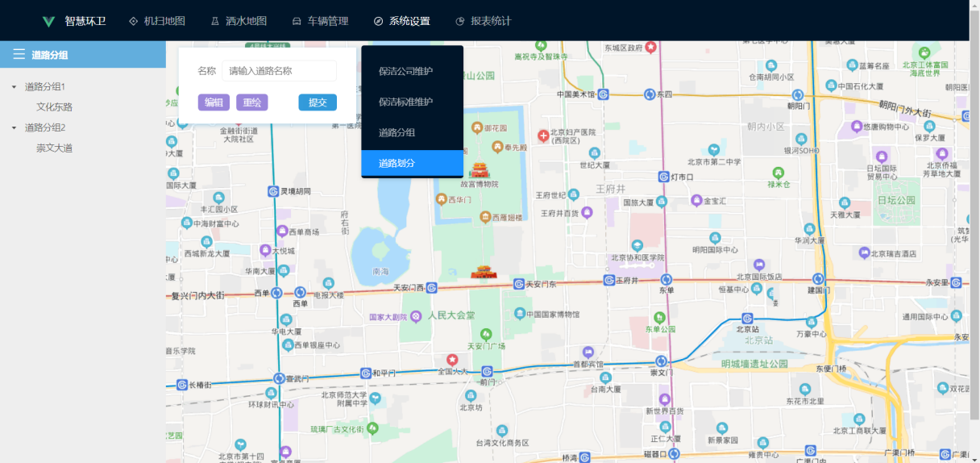Select 保洁公司维护 from dropdown menu
Viewport: 980px width, 463px height.
tap(412, 71)
